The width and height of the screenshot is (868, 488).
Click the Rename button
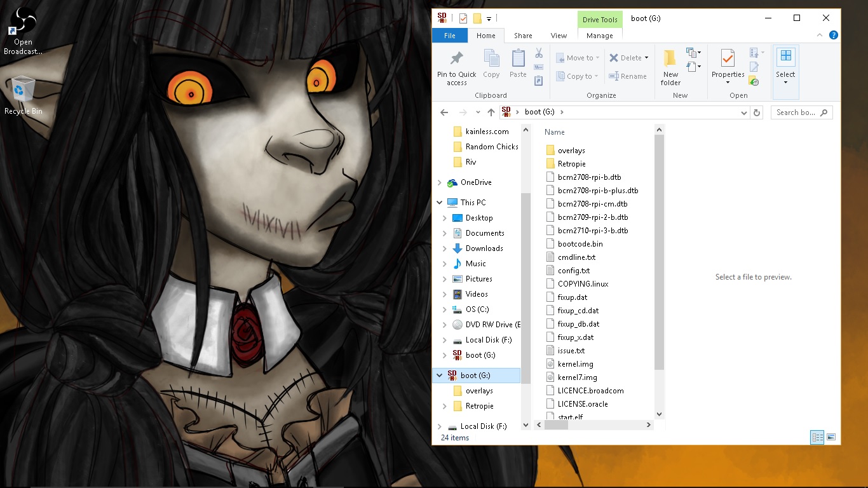(628, 76)
